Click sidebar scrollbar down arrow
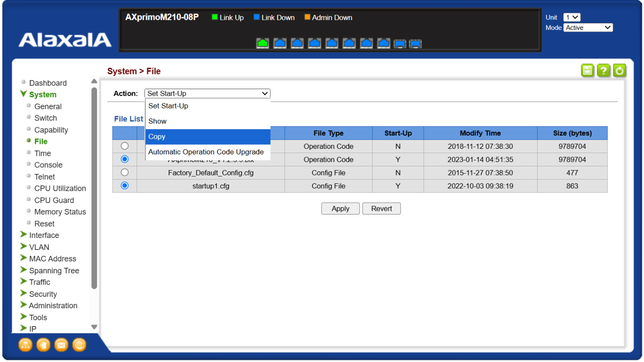Image resolution: width=644 pixels, height=362 pixels. 94,328
